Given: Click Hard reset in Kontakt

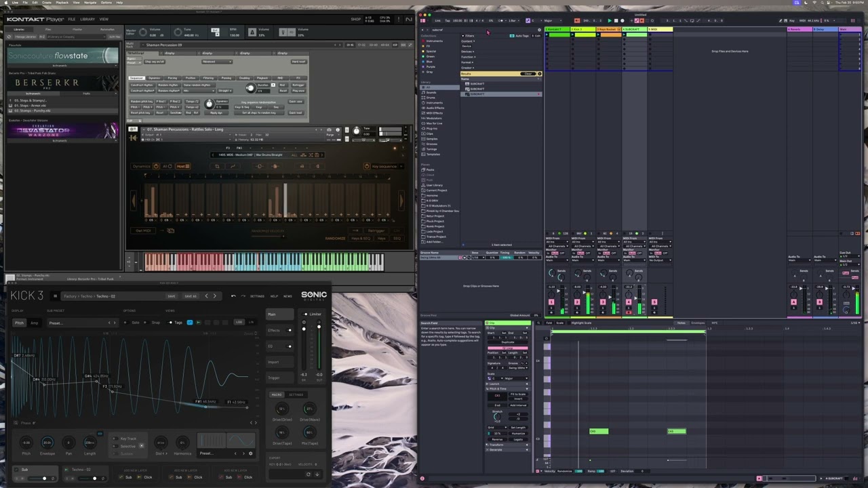Looking at the screenshot, I should (298, 62).
